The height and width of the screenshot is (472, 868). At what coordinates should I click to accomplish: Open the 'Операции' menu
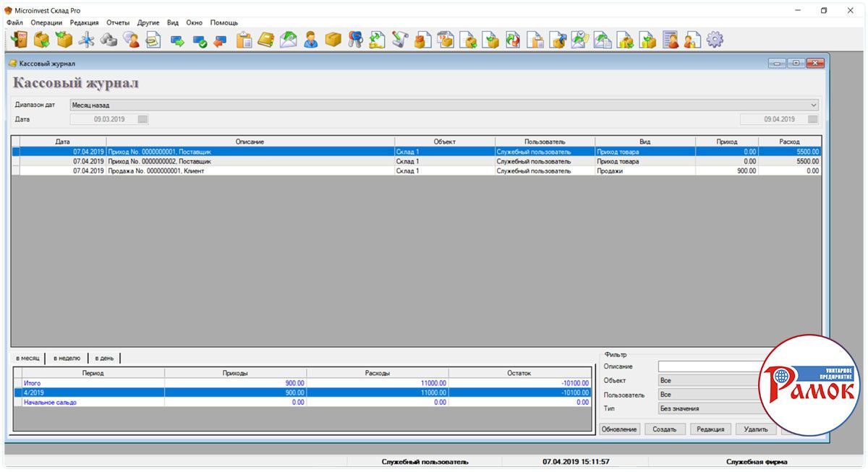point(46,22)
